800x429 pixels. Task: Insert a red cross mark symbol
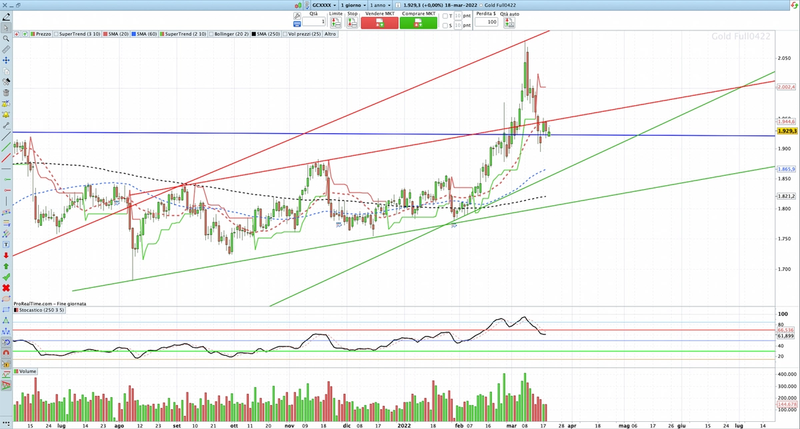6,288
